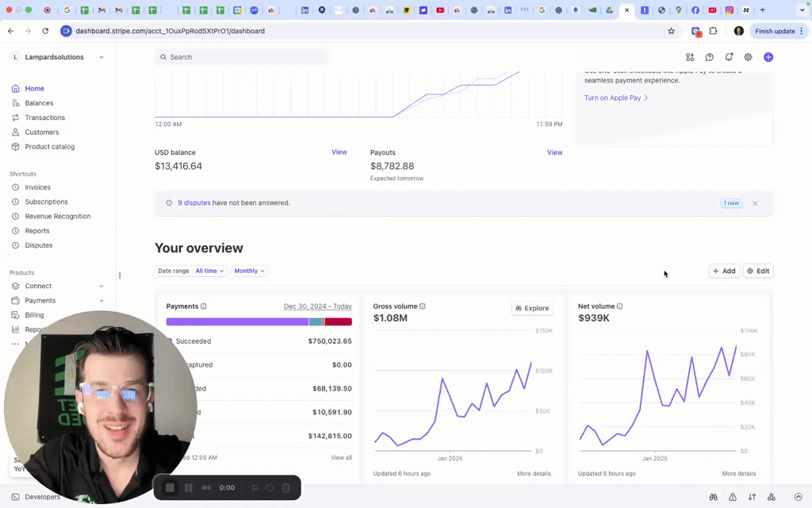Image resolution: width=812 pixels, height=508 pixels.
Task: Open the help question-mark icon
Action: coord(709,57)
